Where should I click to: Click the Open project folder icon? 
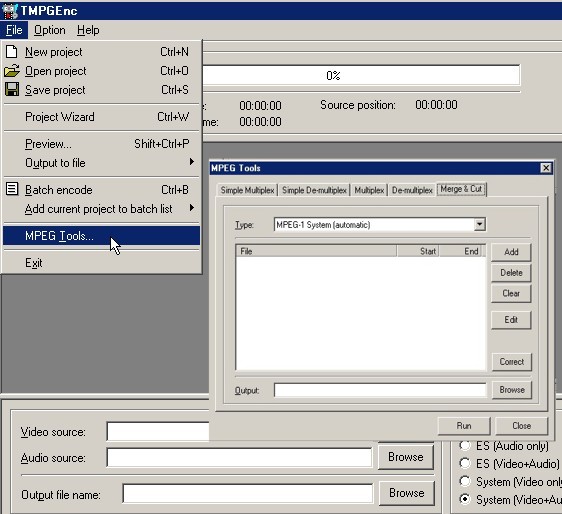[x=11, y=71]
